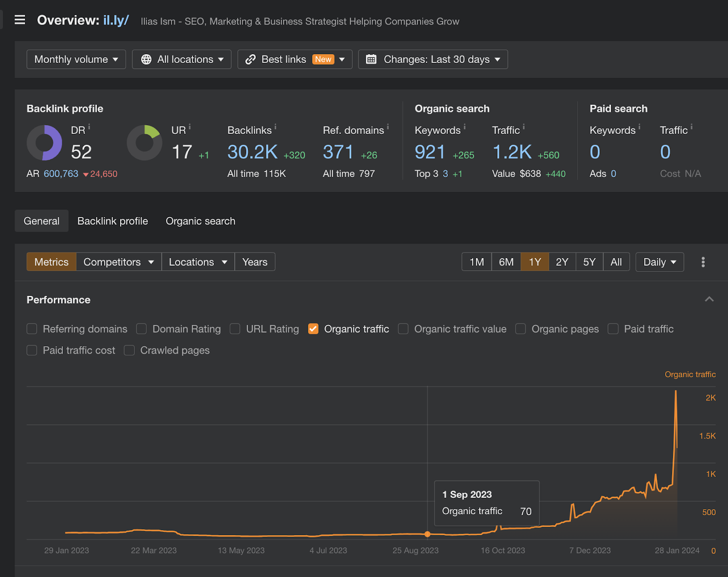Open the 371 referring domains count
The width and height of the screenshot is (728, 577).
coord(338,152)
